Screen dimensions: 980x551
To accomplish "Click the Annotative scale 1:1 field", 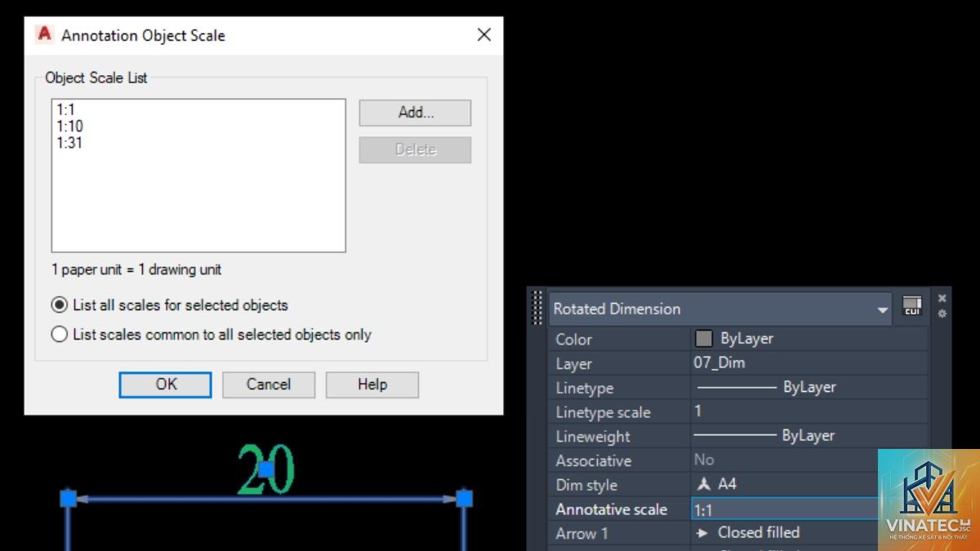I will pyautogui.click(x=785, y=509).
